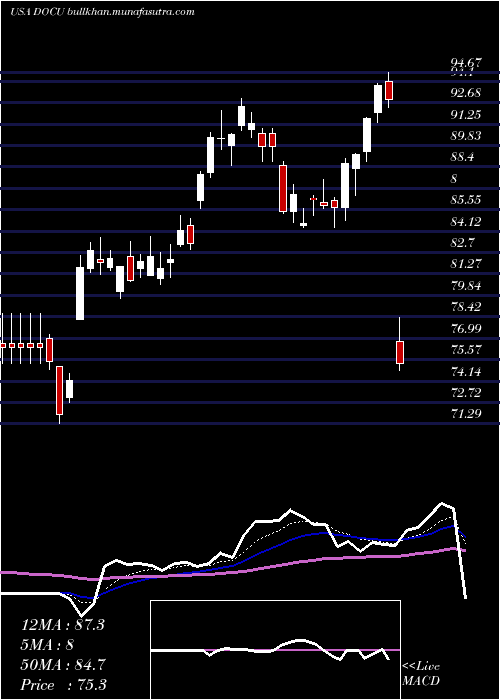The height and width of the screenshot is (700, 500).
Task: Select the 71.29 price axis value
Action: coord(466,414)
